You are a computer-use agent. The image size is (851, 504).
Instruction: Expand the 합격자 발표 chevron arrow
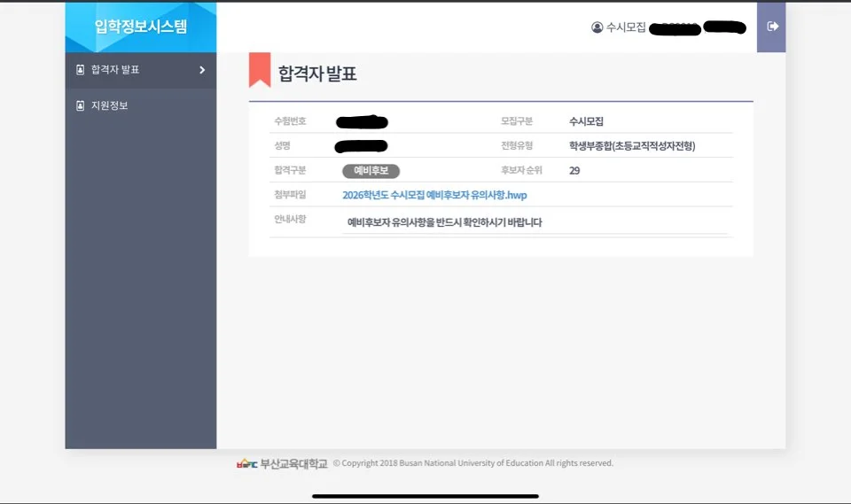coord(202,70)
